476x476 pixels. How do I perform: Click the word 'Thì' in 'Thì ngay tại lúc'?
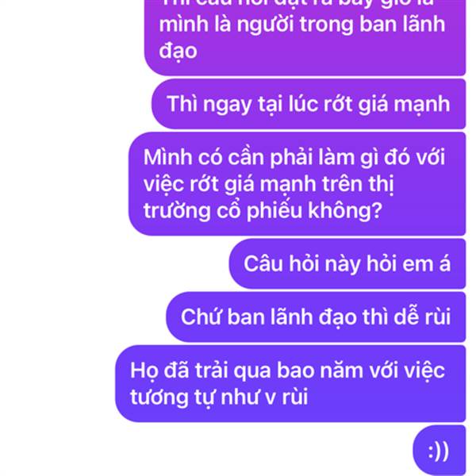point(182,104)
